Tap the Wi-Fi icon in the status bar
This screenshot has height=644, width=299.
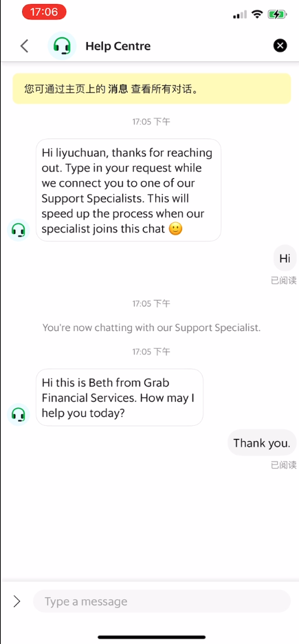(x=258, y=14)
